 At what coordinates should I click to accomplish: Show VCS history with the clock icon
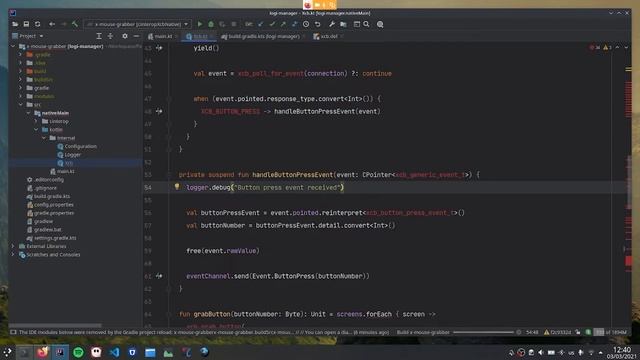point(306,24)
